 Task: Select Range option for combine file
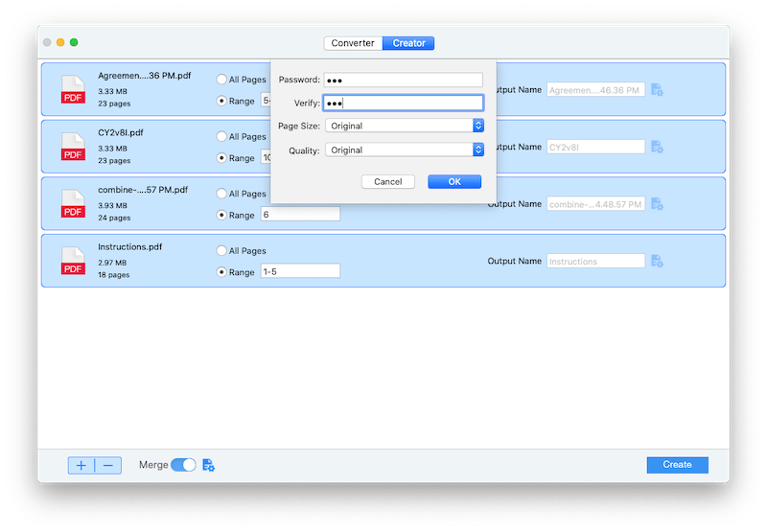(221, 215)
